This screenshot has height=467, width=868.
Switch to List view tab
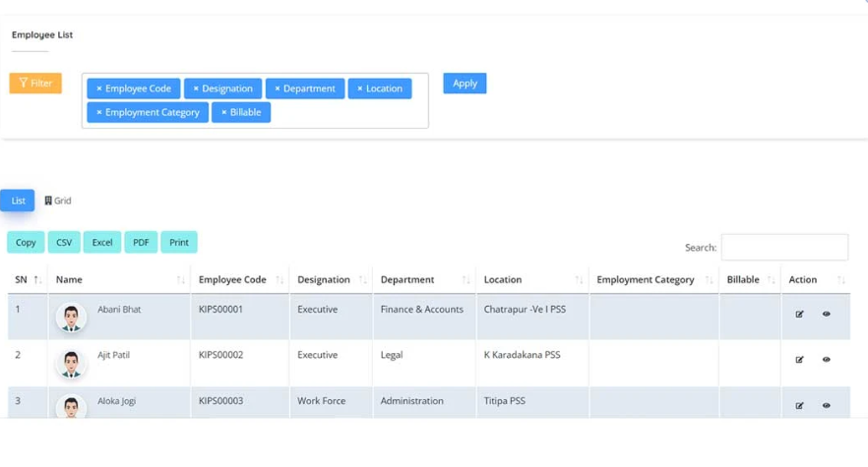tap(18, 201)
